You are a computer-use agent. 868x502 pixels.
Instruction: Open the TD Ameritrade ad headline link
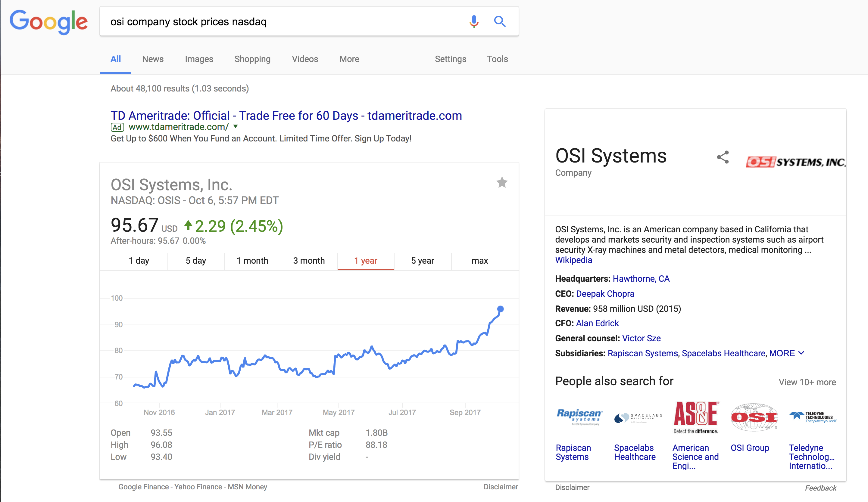(286, 116)
